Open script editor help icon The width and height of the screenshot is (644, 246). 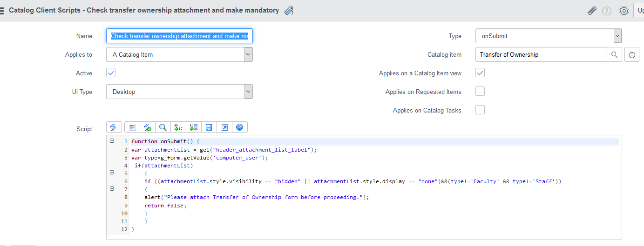tap(239, 127)
